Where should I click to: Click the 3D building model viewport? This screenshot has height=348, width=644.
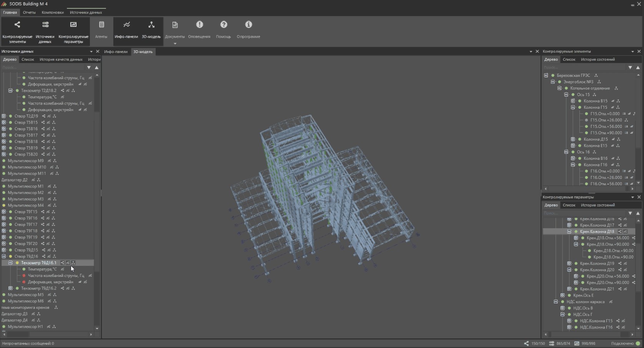click(x=321, y=197)
